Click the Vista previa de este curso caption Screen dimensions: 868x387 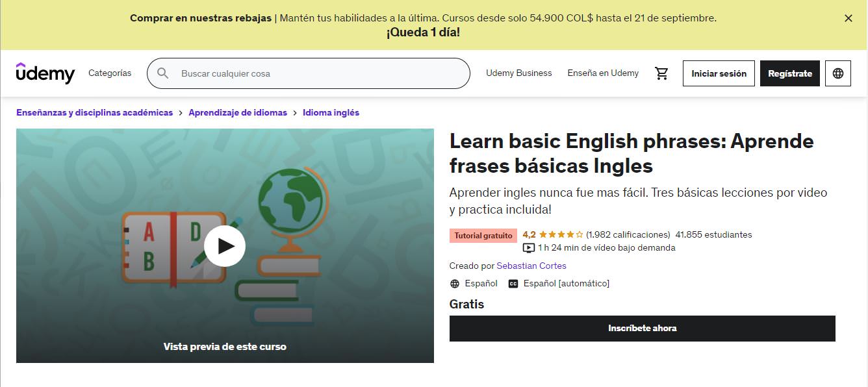pos(225,347)
